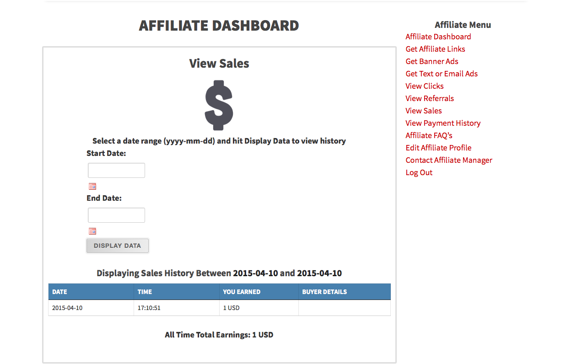
Task: Click the All Time Total Earnings text
Action: click(x=219, y=335)
